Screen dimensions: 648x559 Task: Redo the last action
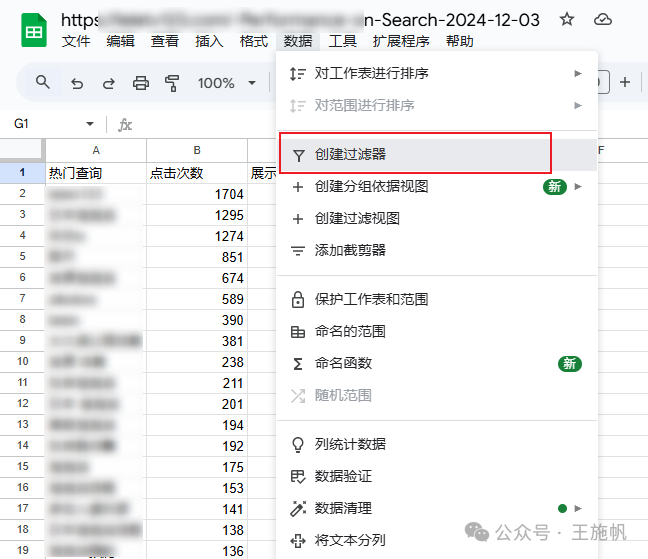(x=109, y=83)
